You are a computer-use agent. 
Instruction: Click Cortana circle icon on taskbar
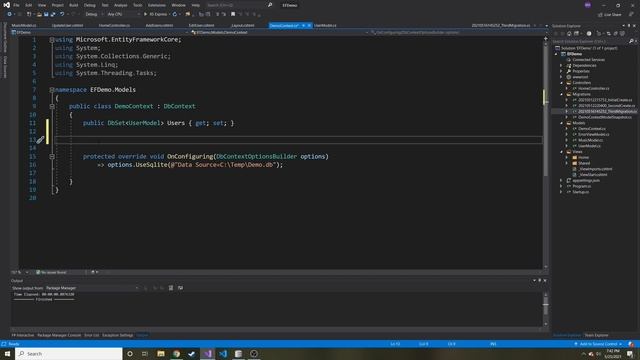[x=130, y=353]
